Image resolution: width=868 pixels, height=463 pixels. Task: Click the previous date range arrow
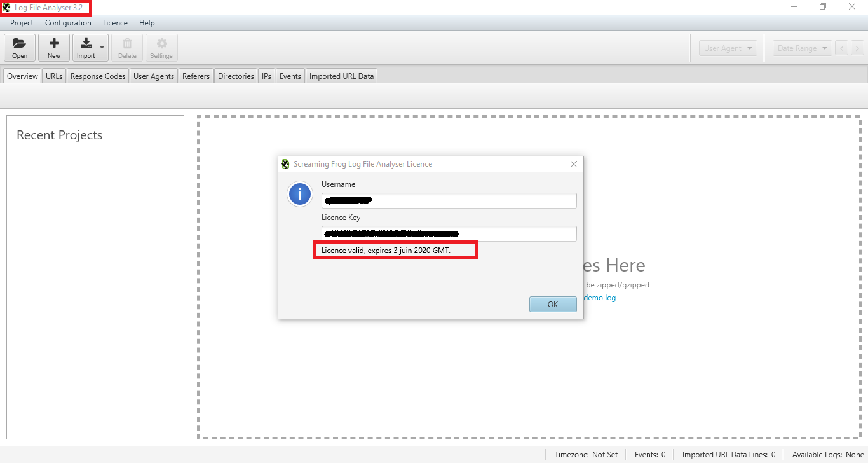(841, 47)
